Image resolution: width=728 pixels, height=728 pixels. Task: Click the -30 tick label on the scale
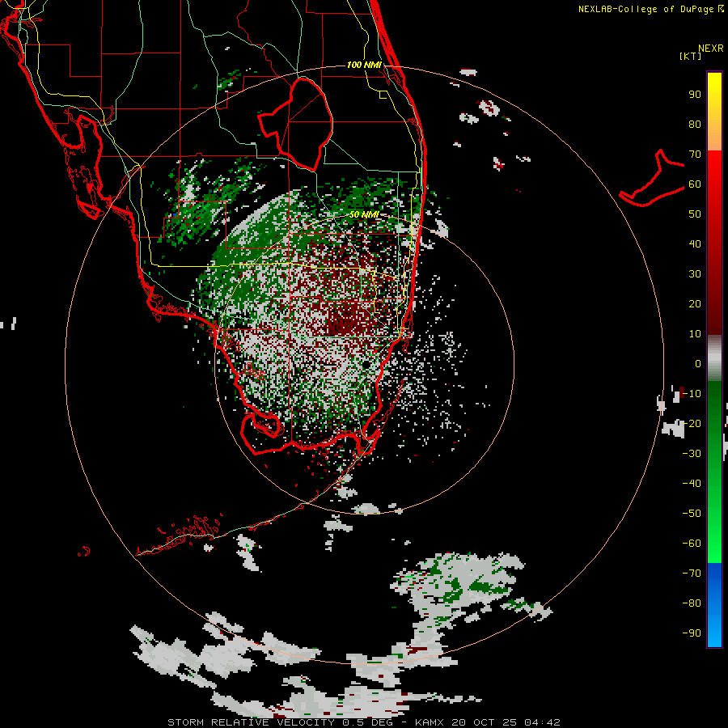click(x=692, y=454)
